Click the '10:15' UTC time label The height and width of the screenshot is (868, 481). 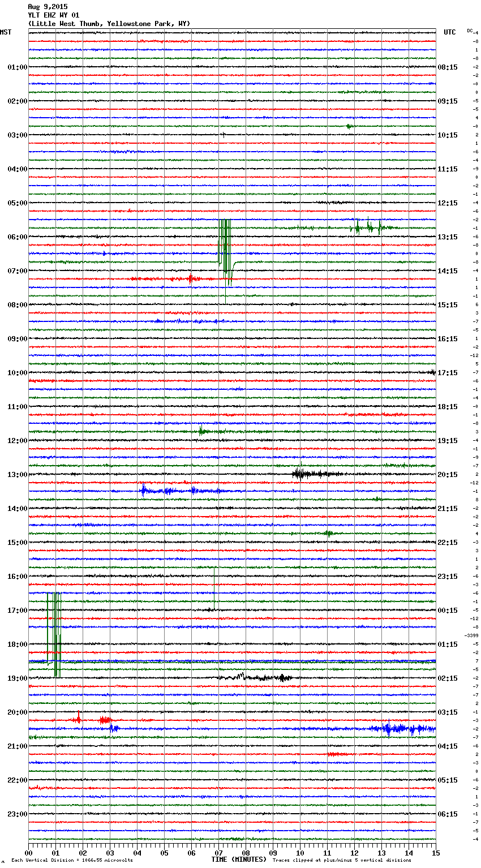tap(448, 135)
